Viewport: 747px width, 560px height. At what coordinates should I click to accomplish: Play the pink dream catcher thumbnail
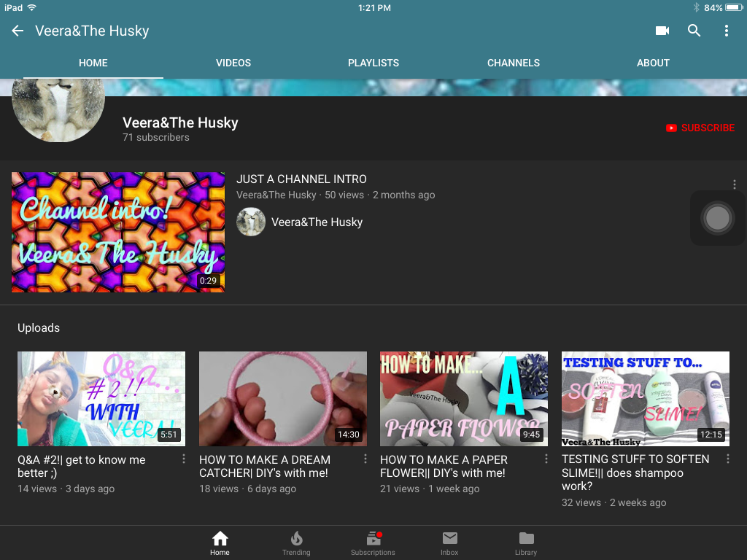[283, 399]
